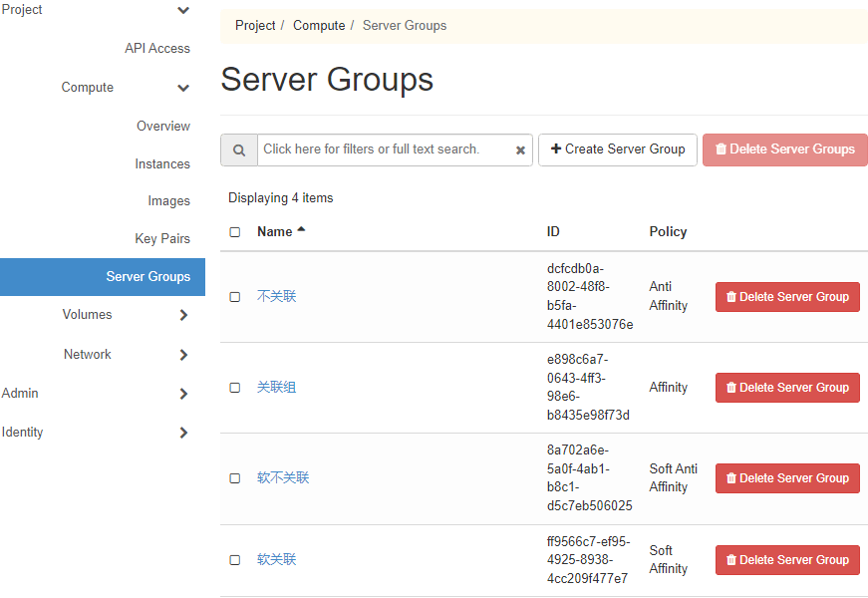Expand the Identity panel section
The height and width of the screenshot is (598, 868).
point(183,433)
